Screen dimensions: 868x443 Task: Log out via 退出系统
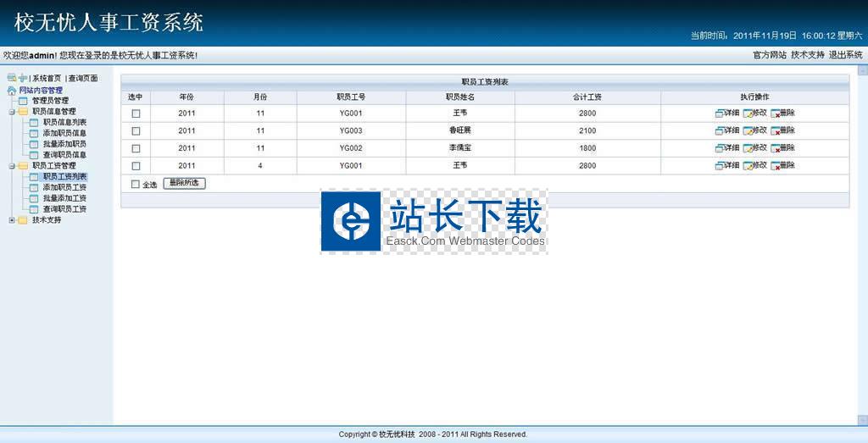(845, 55)
